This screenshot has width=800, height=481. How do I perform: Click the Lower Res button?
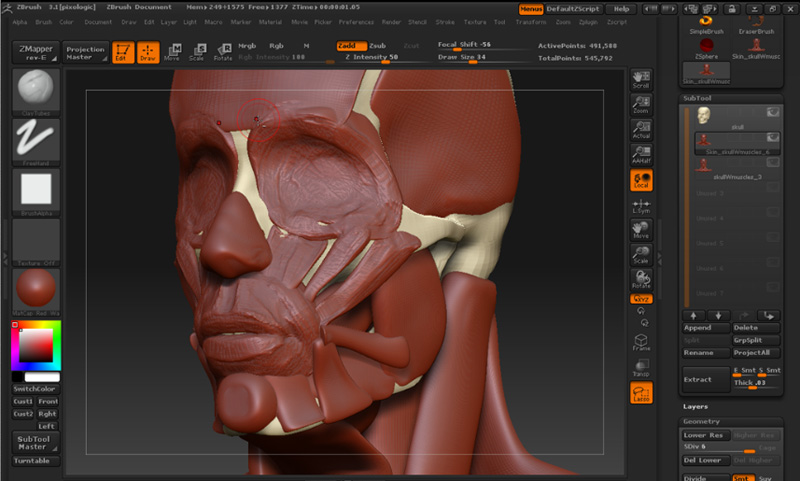(706, 435)
